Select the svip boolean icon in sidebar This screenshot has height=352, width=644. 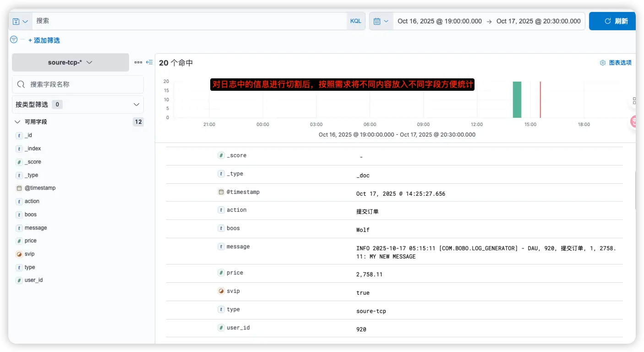(x=19, y=254)
